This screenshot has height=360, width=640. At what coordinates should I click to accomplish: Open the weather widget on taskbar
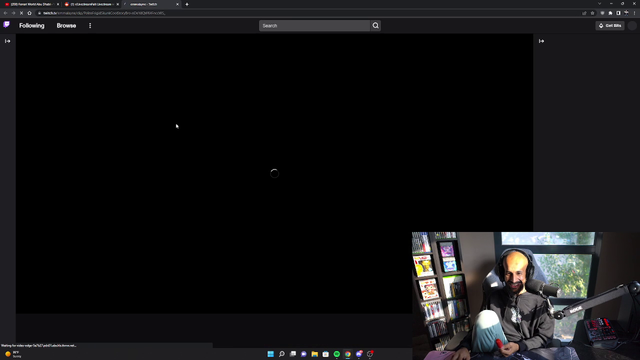(12, 354)
